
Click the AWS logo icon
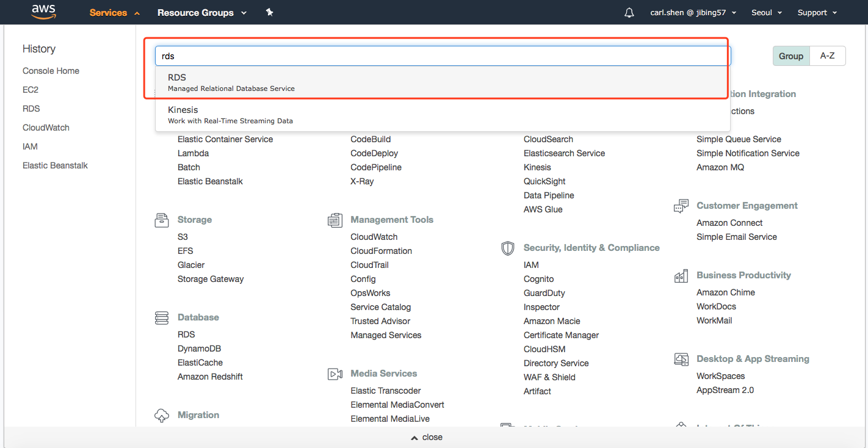tap(43, 12)
